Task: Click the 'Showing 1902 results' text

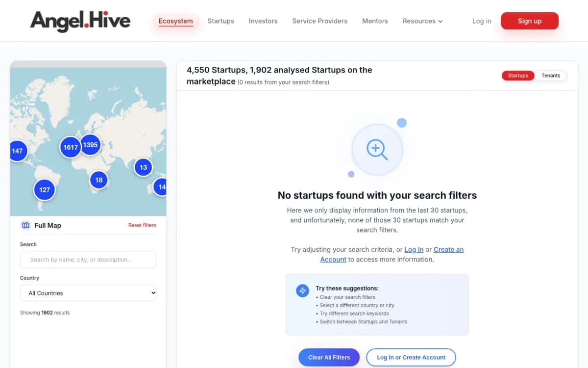Action: tap(45, 313)
